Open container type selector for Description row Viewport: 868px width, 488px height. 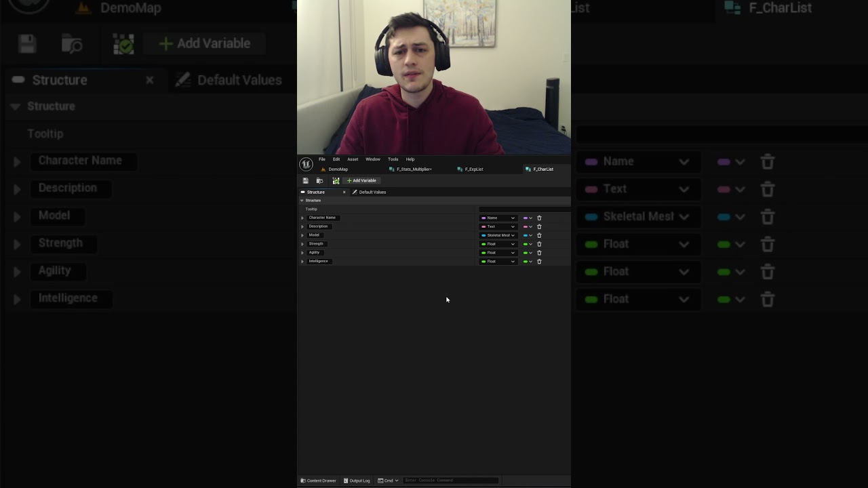tap(528, 227)
